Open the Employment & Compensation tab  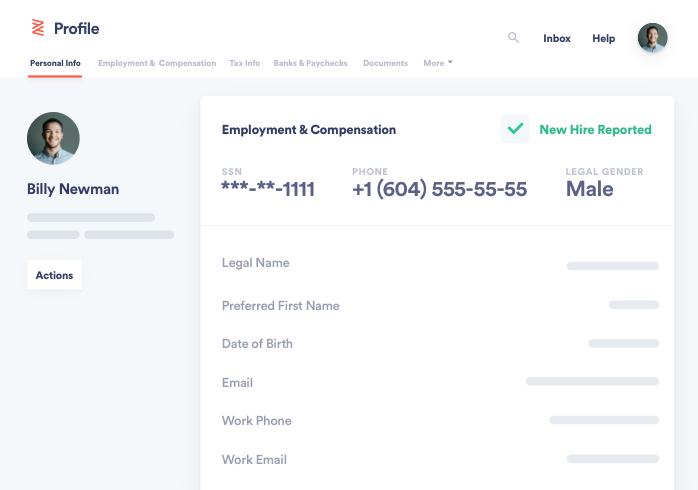[x=157, y=63]
